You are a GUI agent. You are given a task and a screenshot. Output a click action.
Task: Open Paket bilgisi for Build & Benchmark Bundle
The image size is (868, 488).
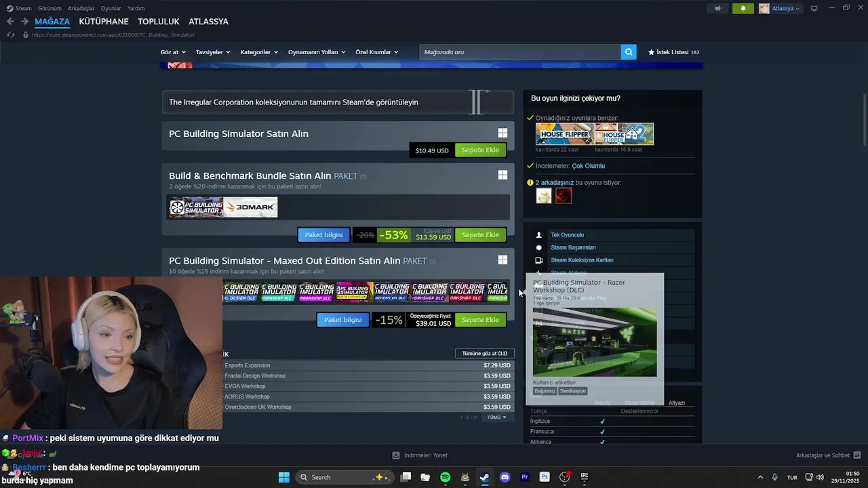coord(323,235)
